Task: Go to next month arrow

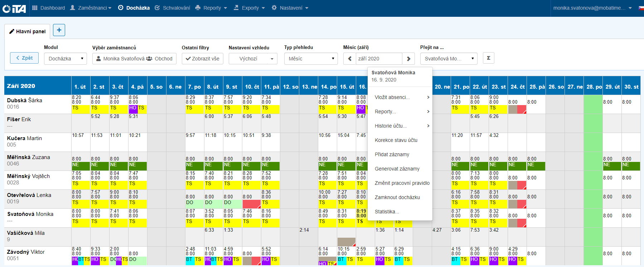Action: point(408,59)
